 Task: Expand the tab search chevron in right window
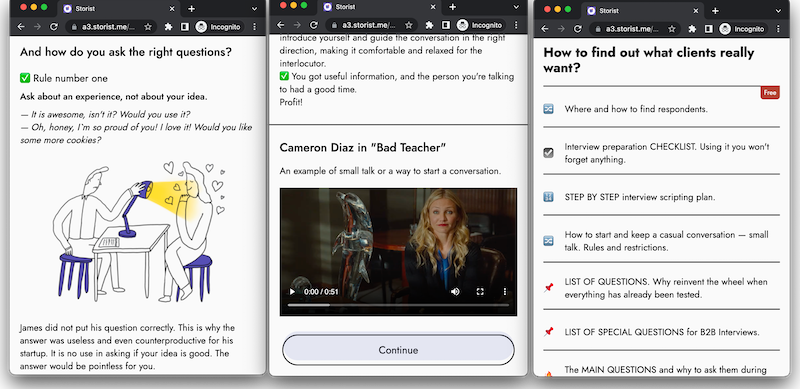(x=778, y=11)
